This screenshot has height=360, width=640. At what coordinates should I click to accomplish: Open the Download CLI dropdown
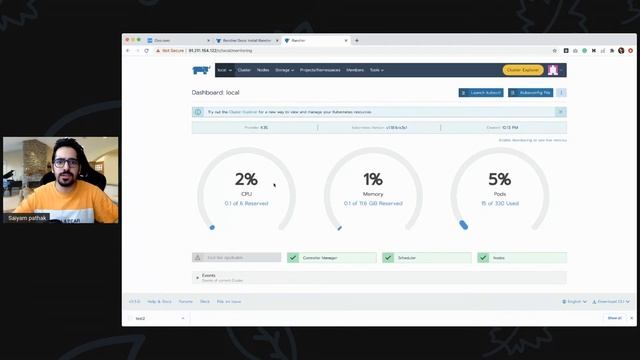pos(611,302)
